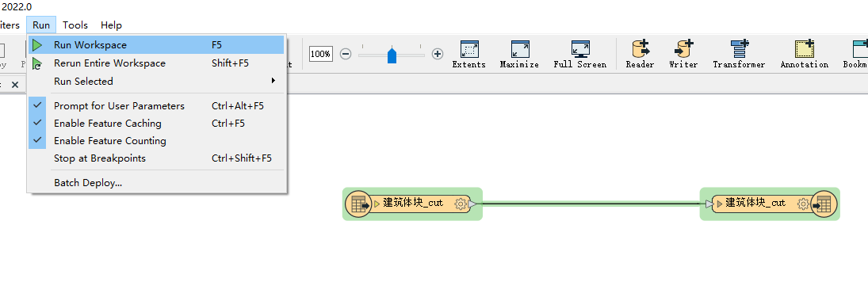Click the reader feature type table icon
This screenshot has width=868, height=301.
tap(358, 204)
